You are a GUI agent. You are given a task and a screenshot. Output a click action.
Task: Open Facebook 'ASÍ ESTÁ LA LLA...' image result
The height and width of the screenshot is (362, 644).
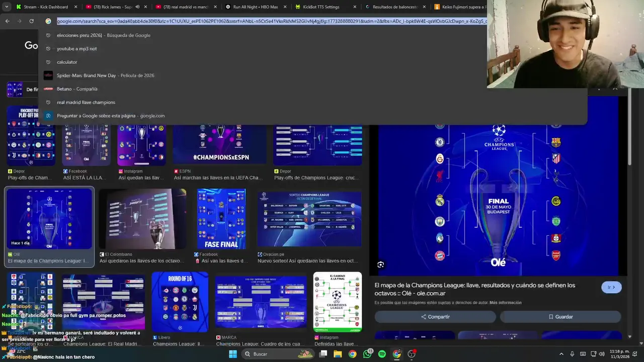coord(86,145)
